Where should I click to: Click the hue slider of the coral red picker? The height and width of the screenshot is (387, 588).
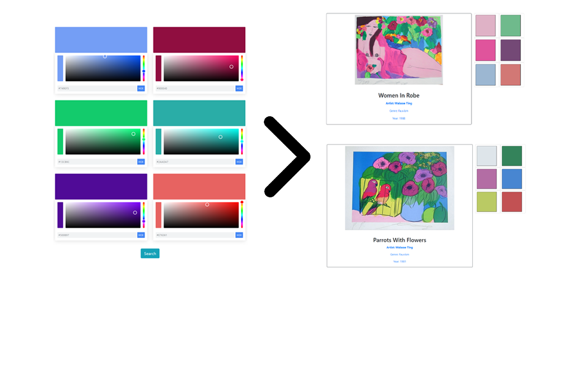coord(242,215)
